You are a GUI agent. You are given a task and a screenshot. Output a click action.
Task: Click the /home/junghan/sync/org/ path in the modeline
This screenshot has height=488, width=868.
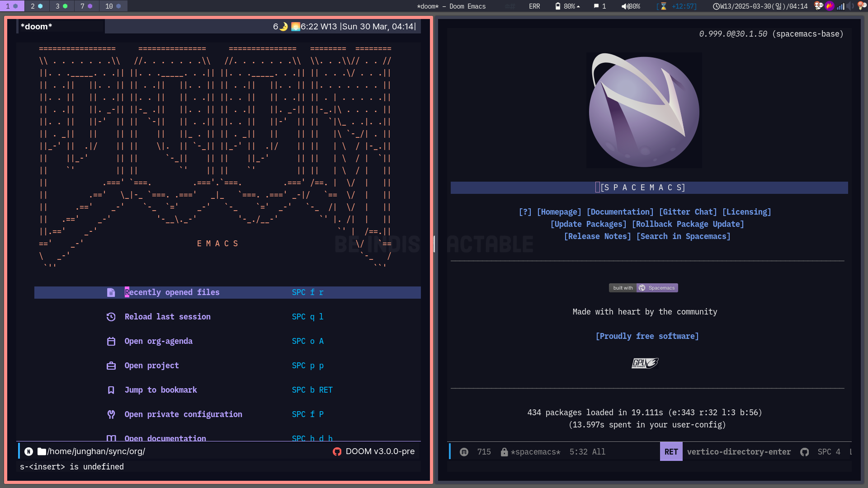click(96, 451)
